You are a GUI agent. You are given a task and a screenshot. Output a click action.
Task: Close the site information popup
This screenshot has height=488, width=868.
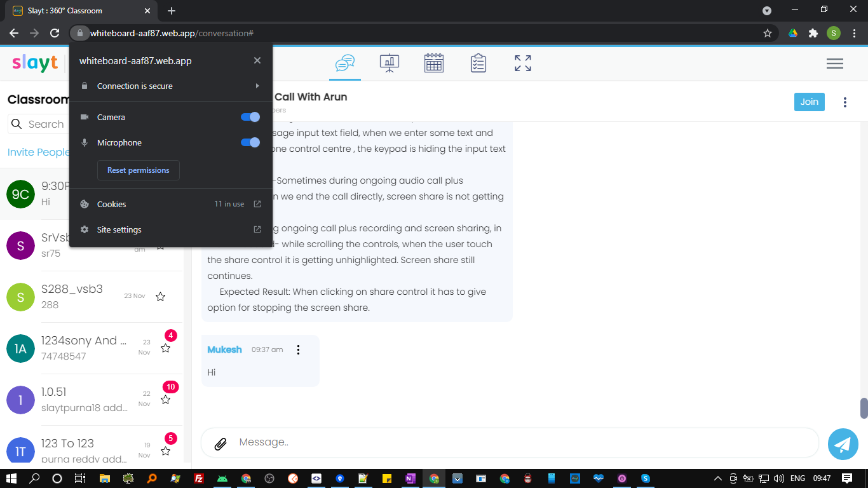point(257,60)
